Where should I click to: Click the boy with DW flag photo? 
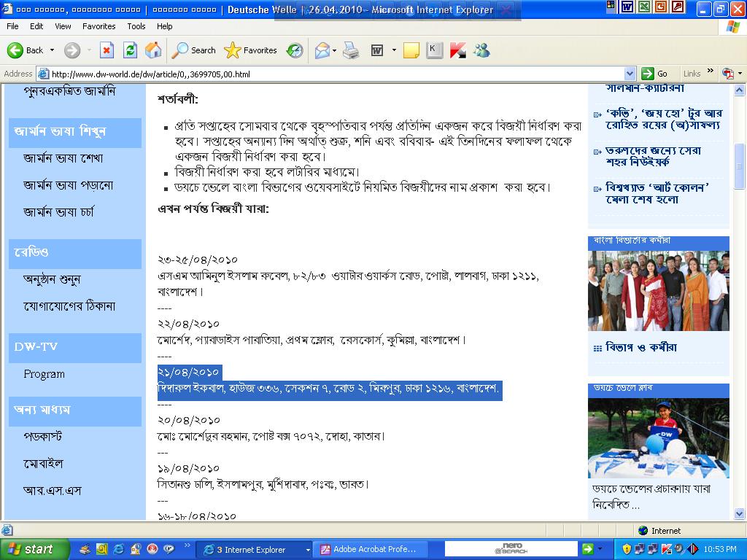point(659,438)
